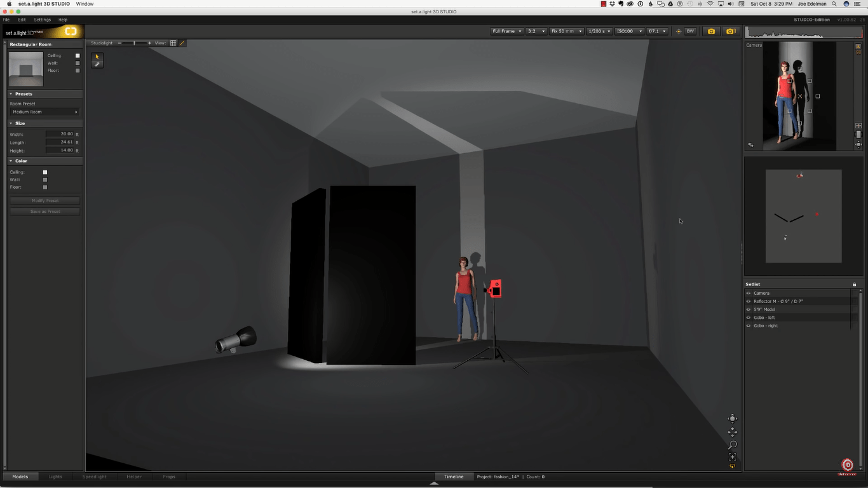868x488 pixels.
Task: Click the magnifier zoom icon in viewport
Action: [x=733, y=445]
